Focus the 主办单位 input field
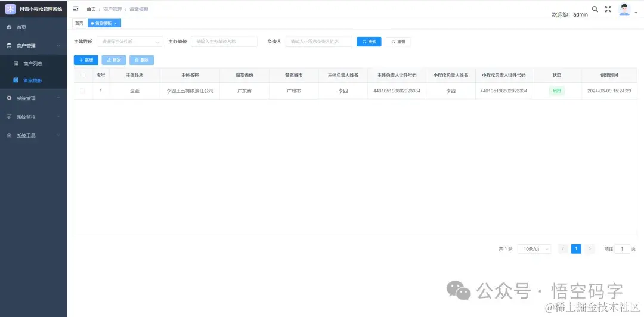 tap(224, 42)
